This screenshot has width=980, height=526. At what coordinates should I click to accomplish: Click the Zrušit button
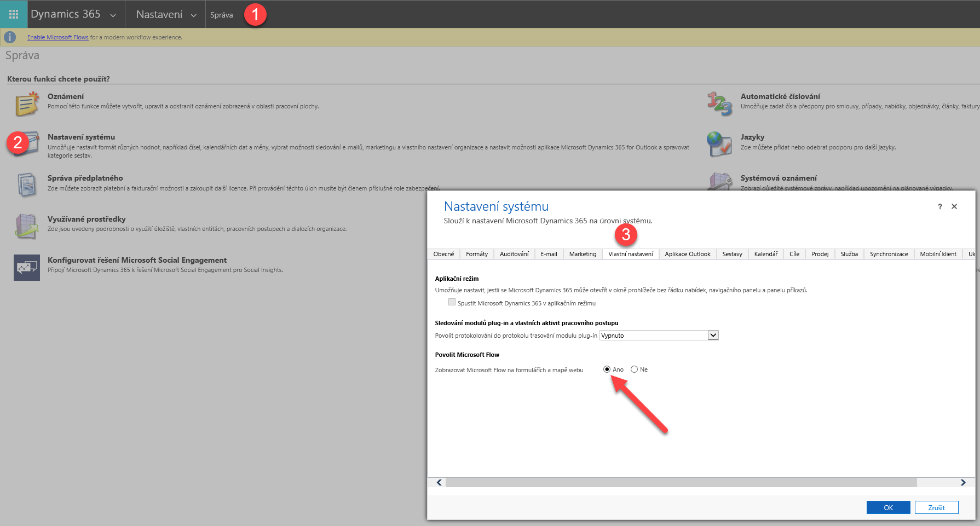coord(936,507)
